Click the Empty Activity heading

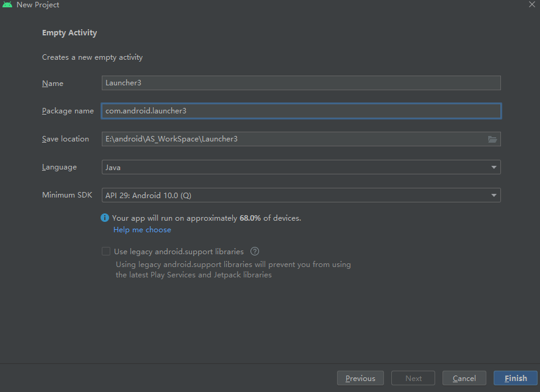click(69, 33)
